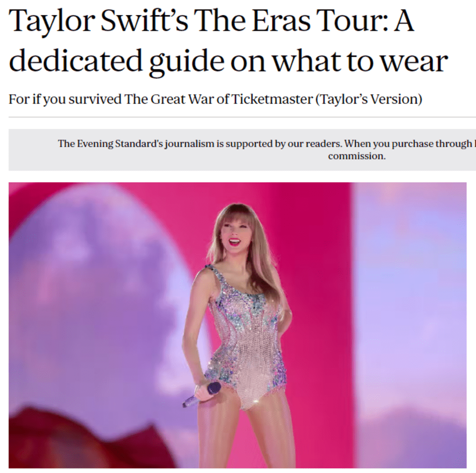Open the main concert photo

click(238, 325)
